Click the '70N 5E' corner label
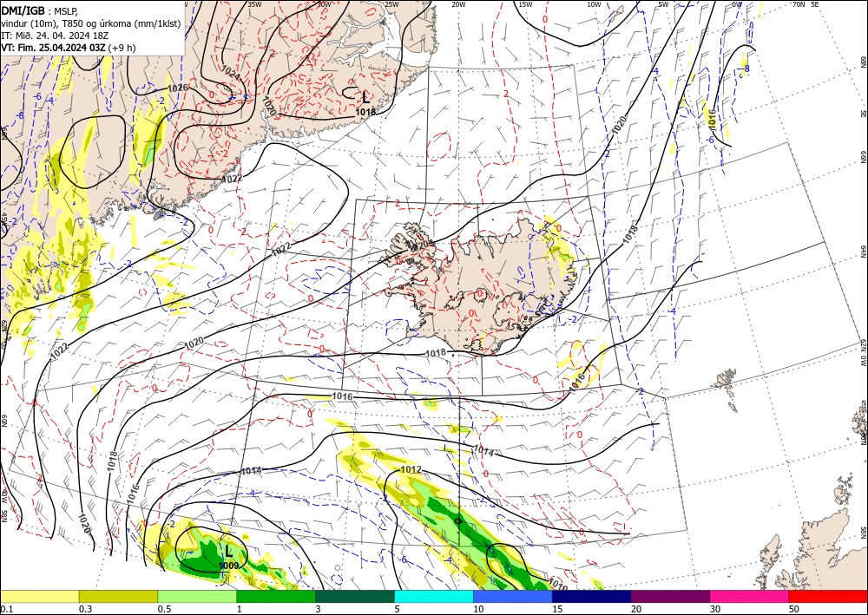This screenshot has height=615, width=868. click(x=806, y=3)
